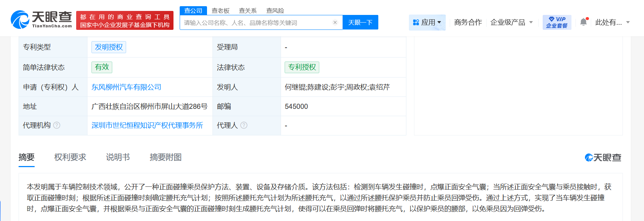The width and height of the screenshot is (644, 221).
Task: Switch to the 说明书 tab
Action: 118,157
